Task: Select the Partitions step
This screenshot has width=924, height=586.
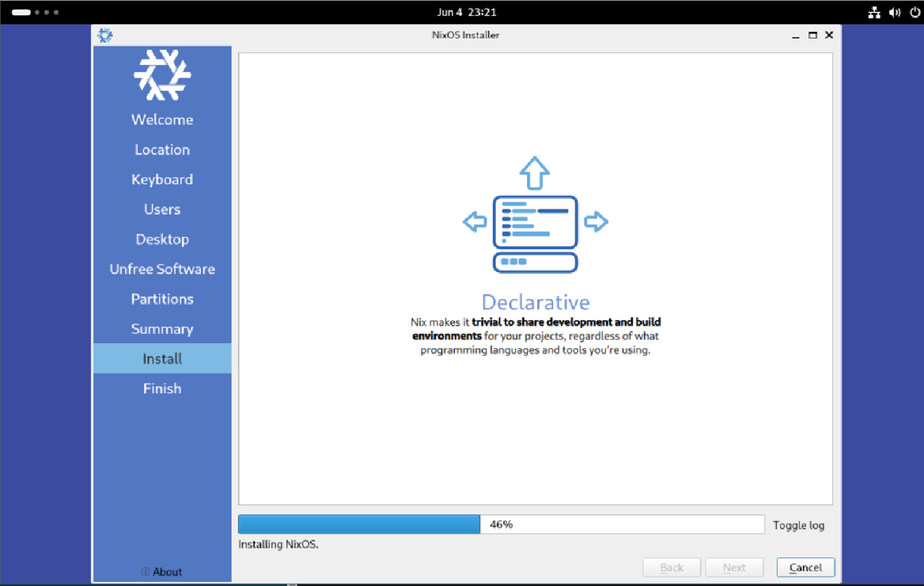Action: coord(162,298)
